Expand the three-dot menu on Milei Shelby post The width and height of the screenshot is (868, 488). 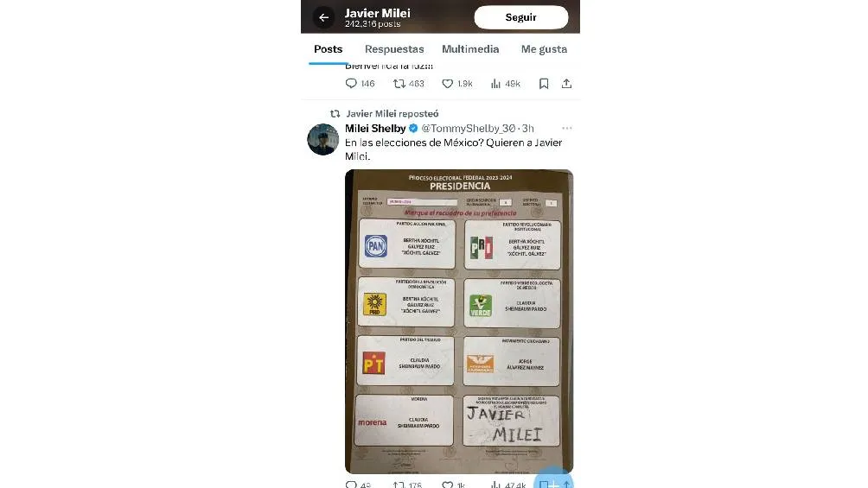point(567,128)
